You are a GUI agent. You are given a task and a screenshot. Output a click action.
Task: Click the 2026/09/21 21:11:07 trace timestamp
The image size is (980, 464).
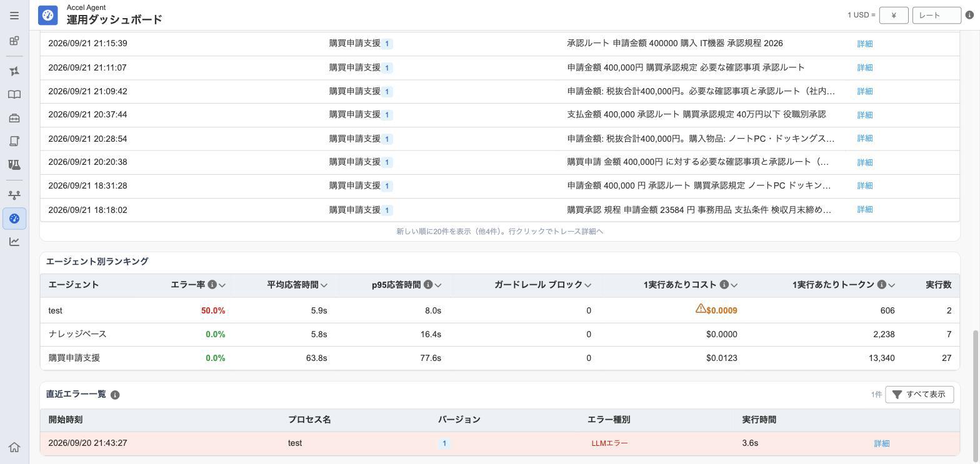pos(87,67)
